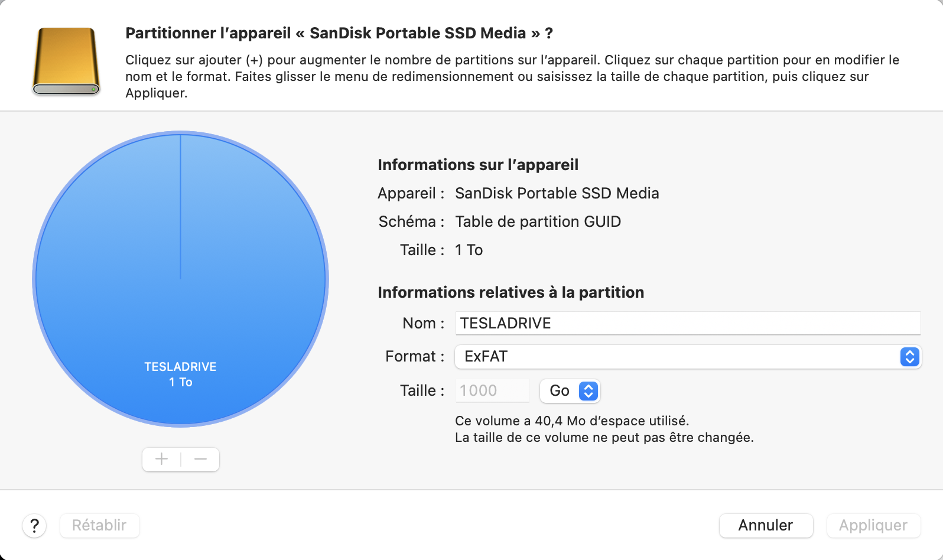Click the remove partition minus button
The height and width of the screenshot is (560, 943).
tap(200, 460)
